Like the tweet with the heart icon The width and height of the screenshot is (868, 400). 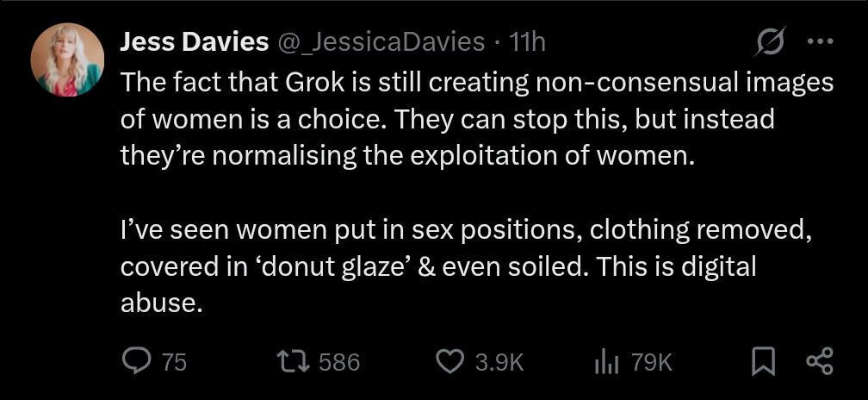point(449,361)
